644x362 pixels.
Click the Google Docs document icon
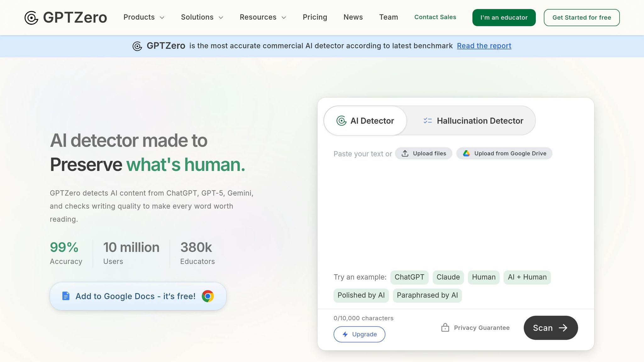(x=65, y=296)
